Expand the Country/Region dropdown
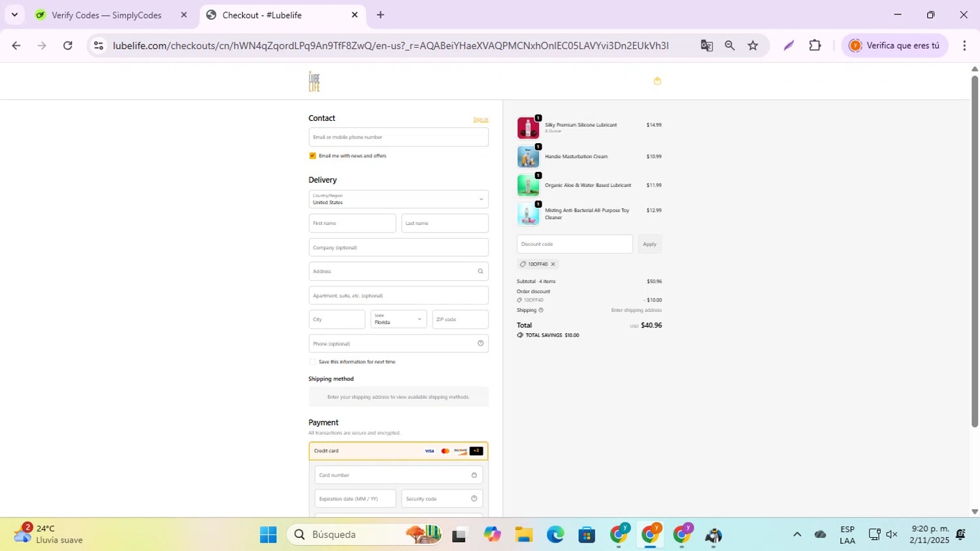This screenshot has height=551, width=980. tap(399, 199)
